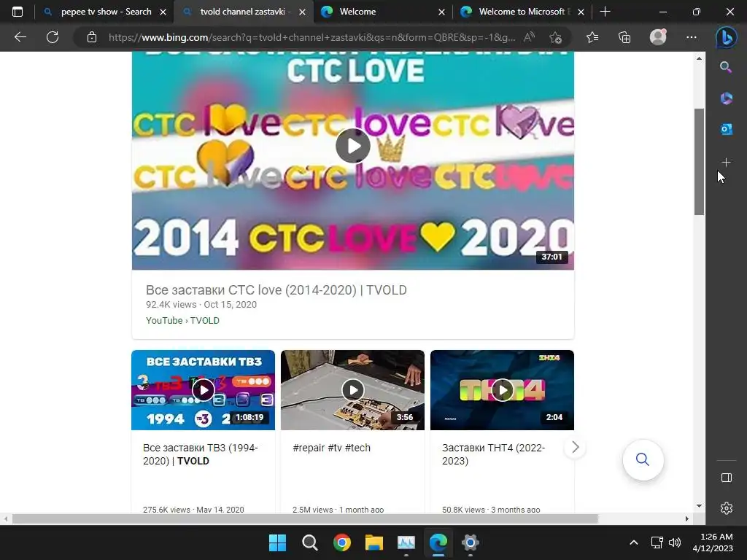The image size is (747, 560).
Task: Open Outlook in the sidebar
Action: tap(726, 129)
